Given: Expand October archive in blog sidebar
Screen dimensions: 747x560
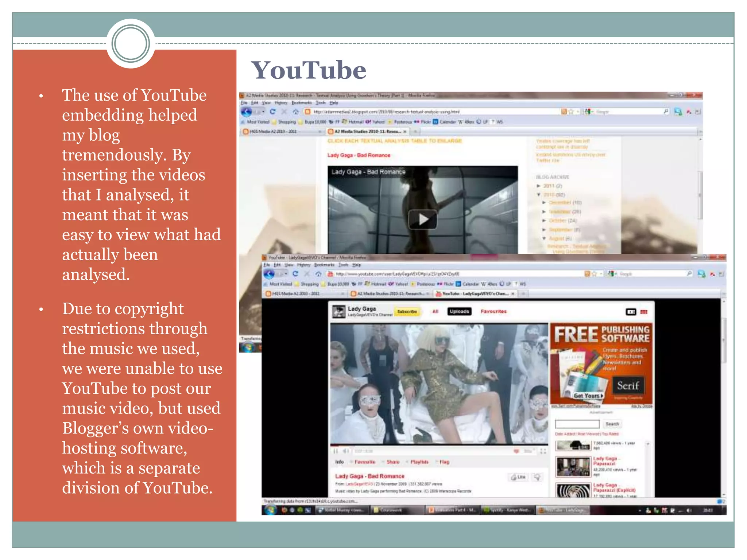Looking at the screenshot, I should (x=544, y=221).
